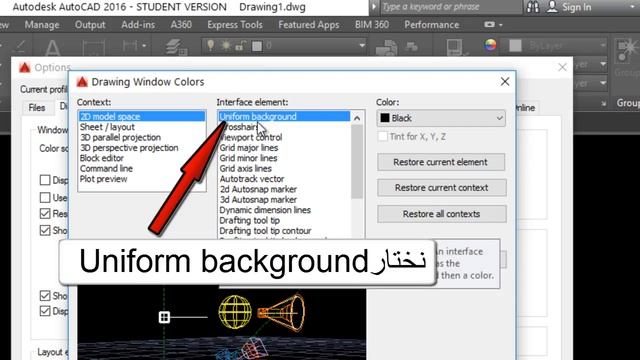
Task: Select Dynamic dimension lines element
Action: pos(265,210)
